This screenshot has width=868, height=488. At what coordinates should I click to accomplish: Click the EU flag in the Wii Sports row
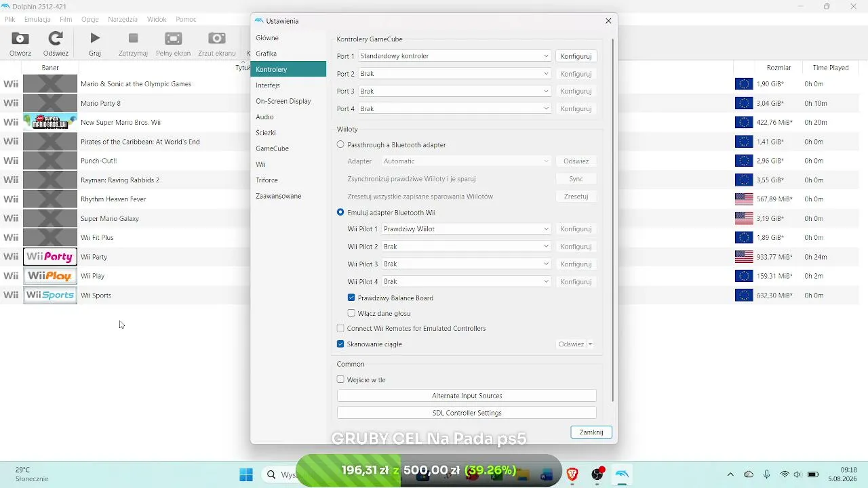pyautogui.click(x=744, y=296)
